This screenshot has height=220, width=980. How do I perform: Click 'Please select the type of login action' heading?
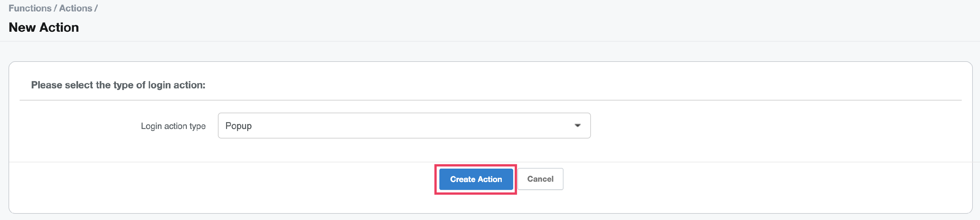coord(118,85)
